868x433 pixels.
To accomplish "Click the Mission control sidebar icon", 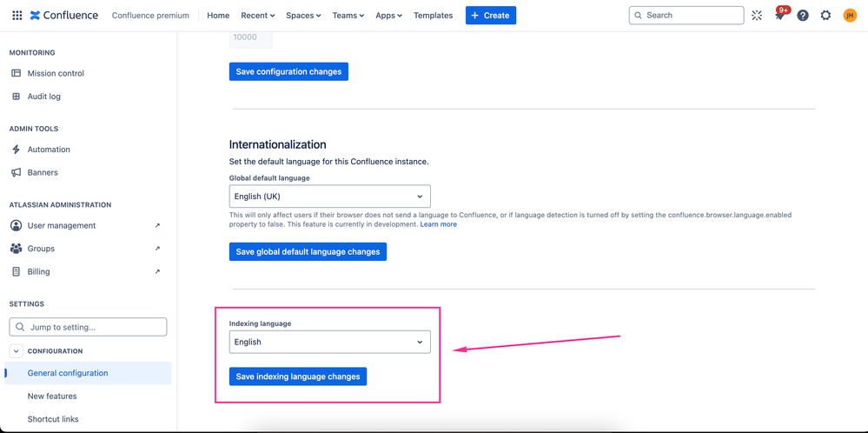I will pyautogui.click(x=16, y=73).
